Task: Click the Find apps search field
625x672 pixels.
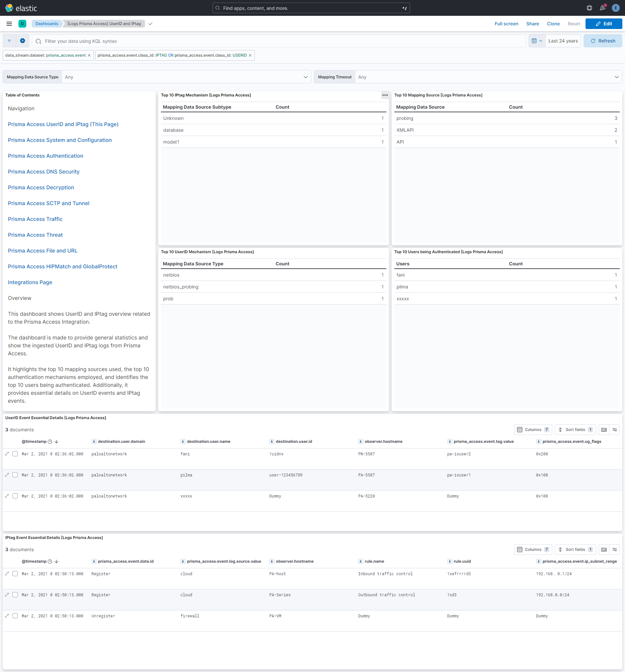Action: pyautogui.click(x=311, y=8)
